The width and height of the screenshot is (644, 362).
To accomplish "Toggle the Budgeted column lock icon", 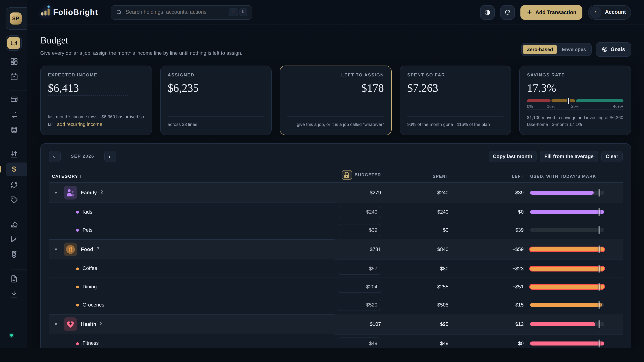I will (x=347, y=175).
